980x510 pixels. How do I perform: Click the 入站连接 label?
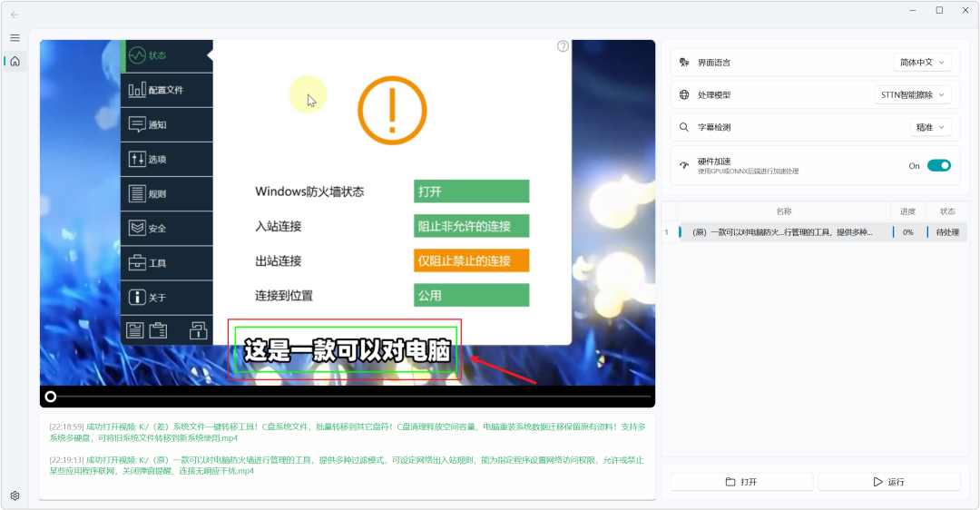tap(279, 226)
